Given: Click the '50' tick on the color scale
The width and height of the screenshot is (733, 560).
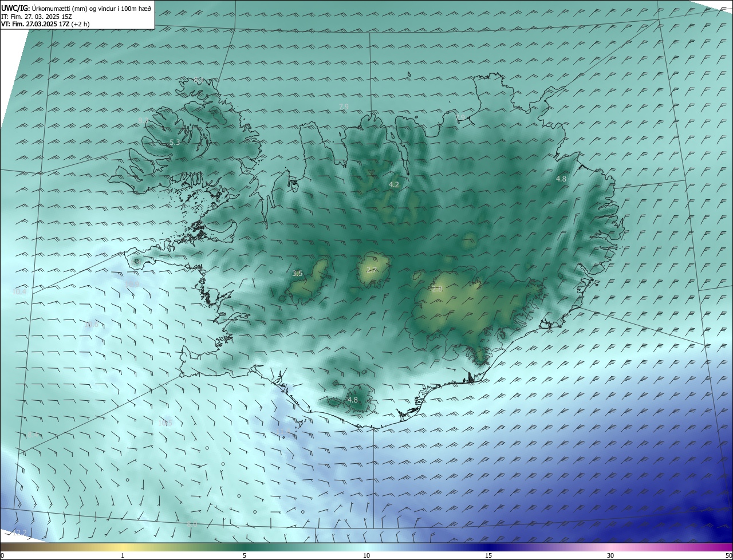Looking at the screenshot, I should (x=728, y=555).
